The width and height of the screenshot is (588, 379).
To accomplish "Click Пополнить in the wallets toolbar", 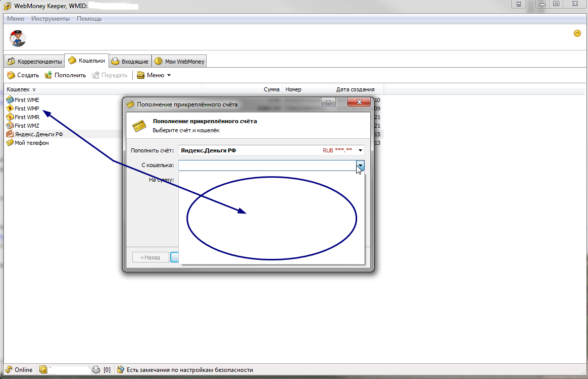I will 65,75.
